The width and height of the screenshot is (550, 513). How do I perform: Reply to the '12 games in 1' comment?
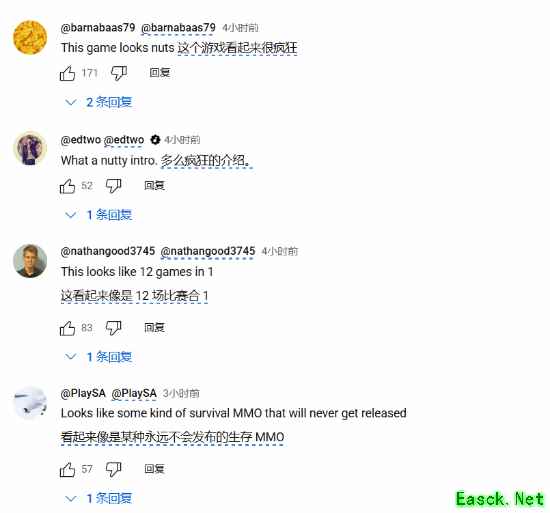coord(155,328)
